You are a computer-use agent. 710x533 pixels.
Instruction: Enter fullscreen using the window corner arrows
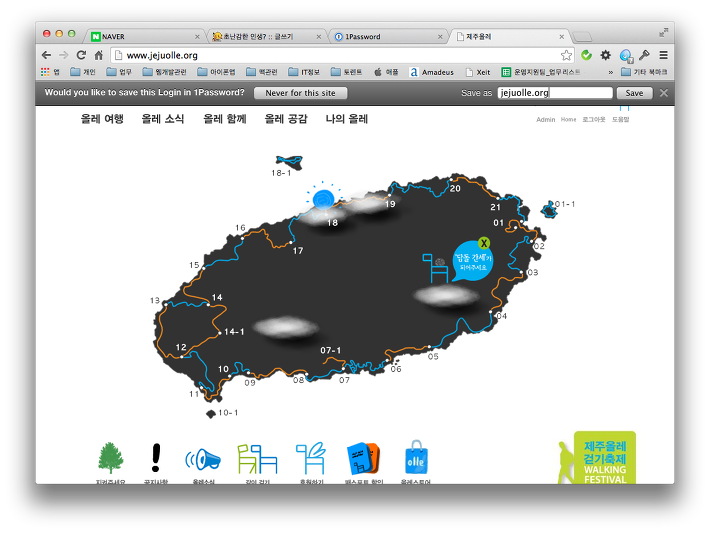click(663, 33)
